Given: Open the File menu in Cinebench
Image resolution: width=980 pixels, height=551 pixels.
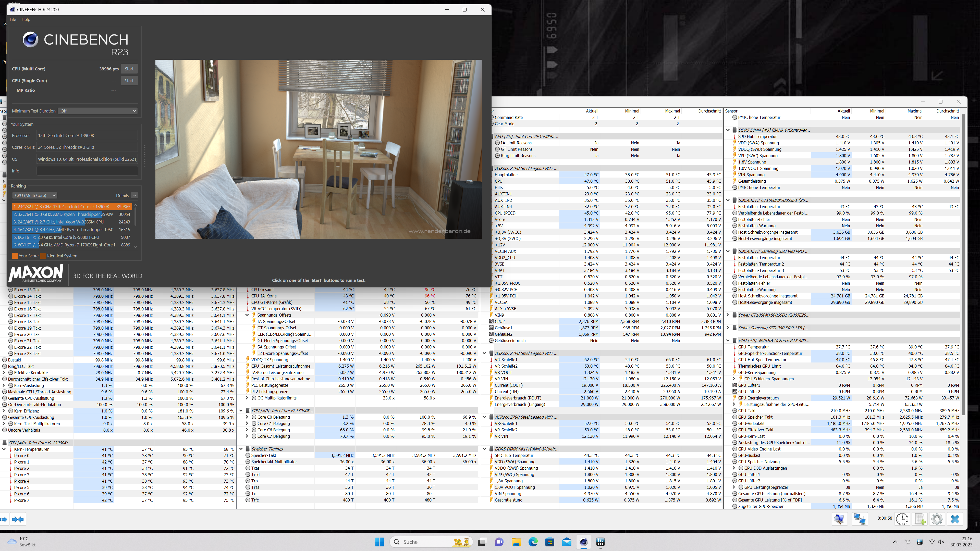Looking at the screenshot, I should pos(13,19).
